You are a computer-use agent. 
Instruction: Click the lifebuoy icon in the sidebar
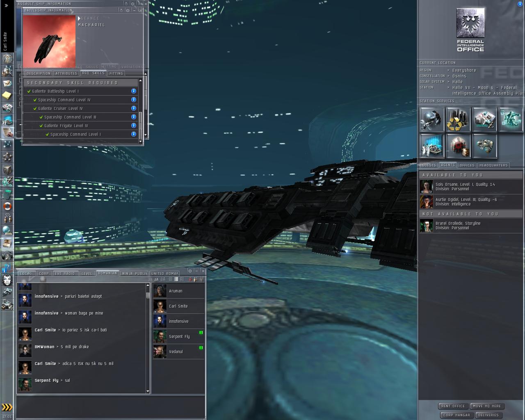[x=7, y=206]
